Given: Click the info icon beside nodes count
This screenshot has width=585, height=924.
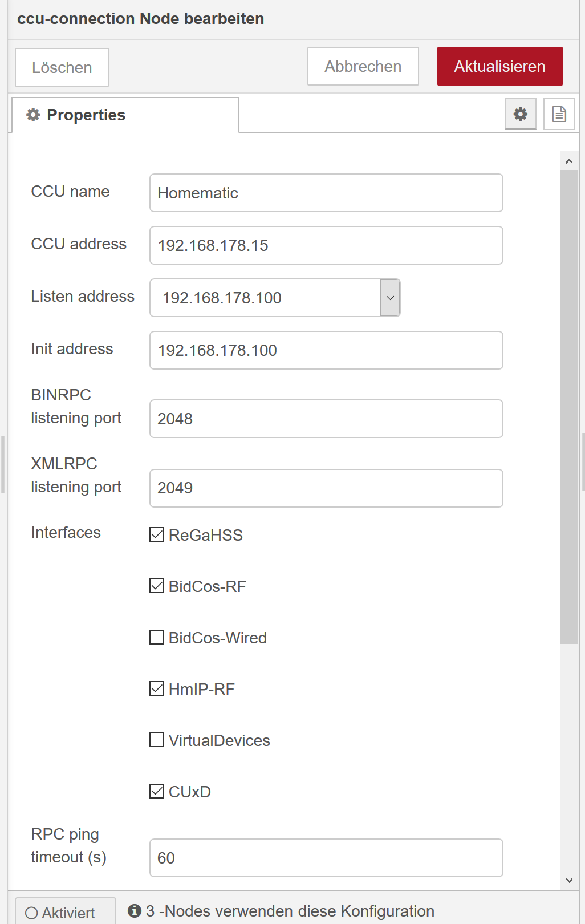Looking at the screenshot, I should (135, 911).
